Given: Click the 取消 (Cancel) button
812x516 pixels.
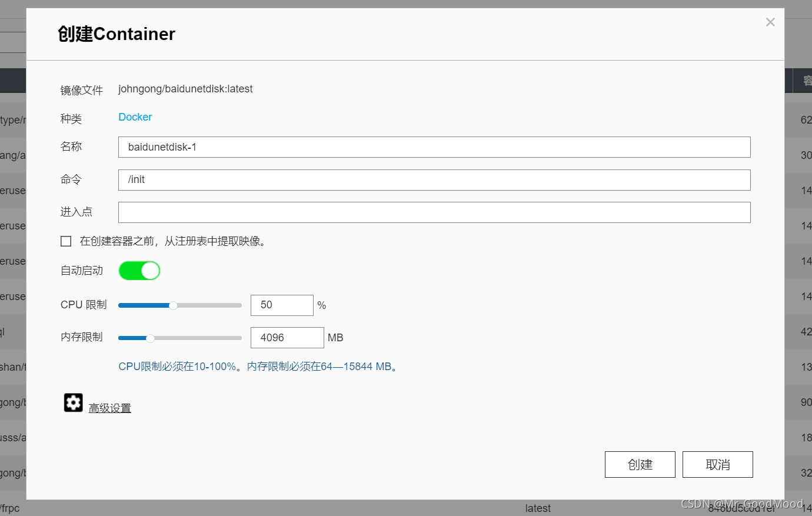Looking at the screenshot, I should 718,465.
